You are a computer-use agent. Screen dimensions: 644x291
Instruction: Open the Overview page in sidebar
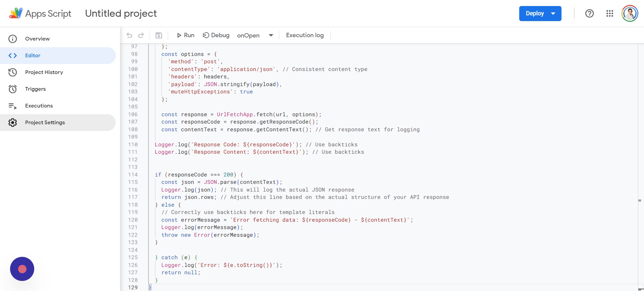(37, 39)
